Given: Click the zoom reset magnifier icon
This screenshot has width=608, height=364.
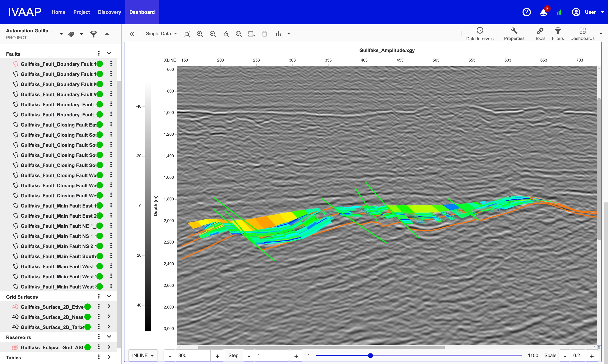Looking at the screenshot, I should point(239,34).
